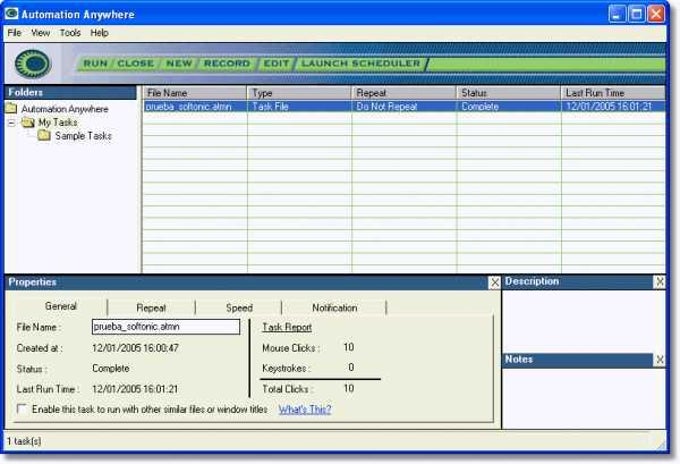This screenshot has width=680, height=464.
Task: Click the Total Clicks value 10
Action: [349, 389]
